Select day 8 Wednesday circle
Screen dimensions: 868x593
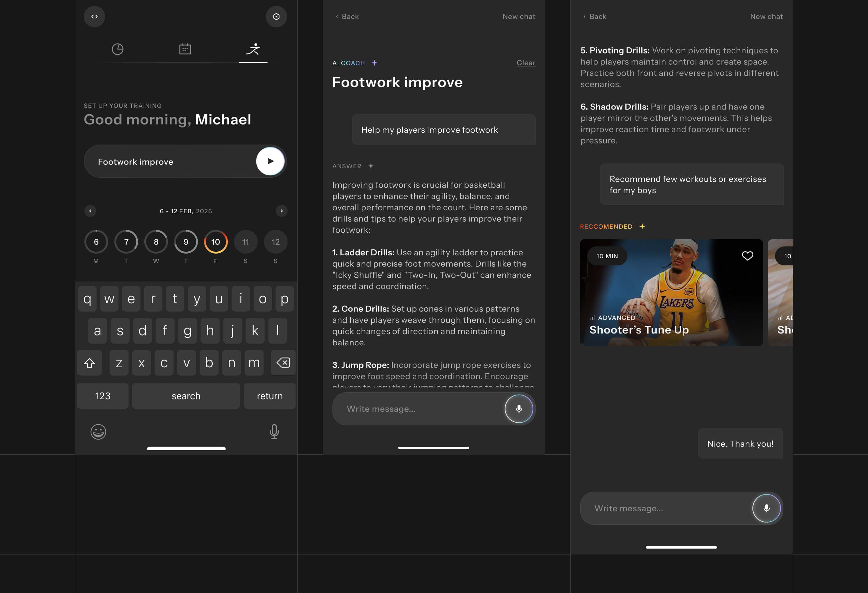156,242
